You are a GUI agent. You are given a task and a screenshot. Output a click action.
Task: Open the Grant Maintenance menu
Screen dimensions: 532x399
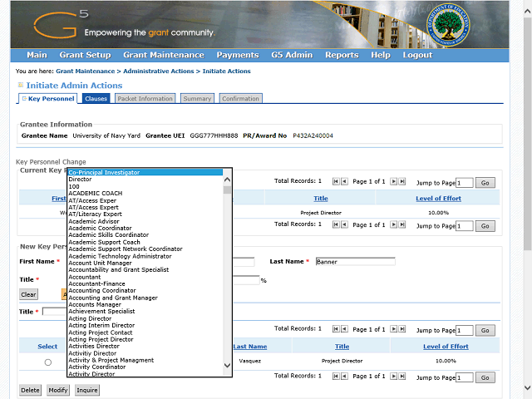click(x=163, y=55)
